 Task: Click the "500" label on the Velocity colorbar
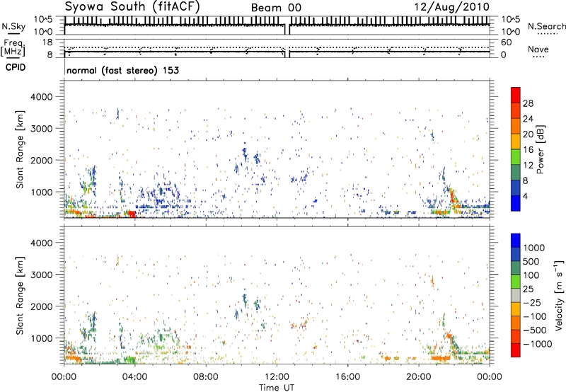click(531, 261)
